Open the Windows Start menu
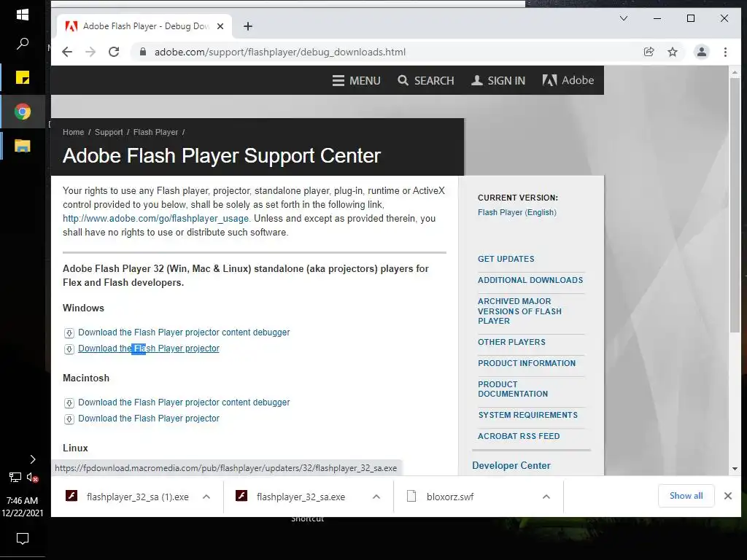This screenshot has height=560, width=747. 23,15
